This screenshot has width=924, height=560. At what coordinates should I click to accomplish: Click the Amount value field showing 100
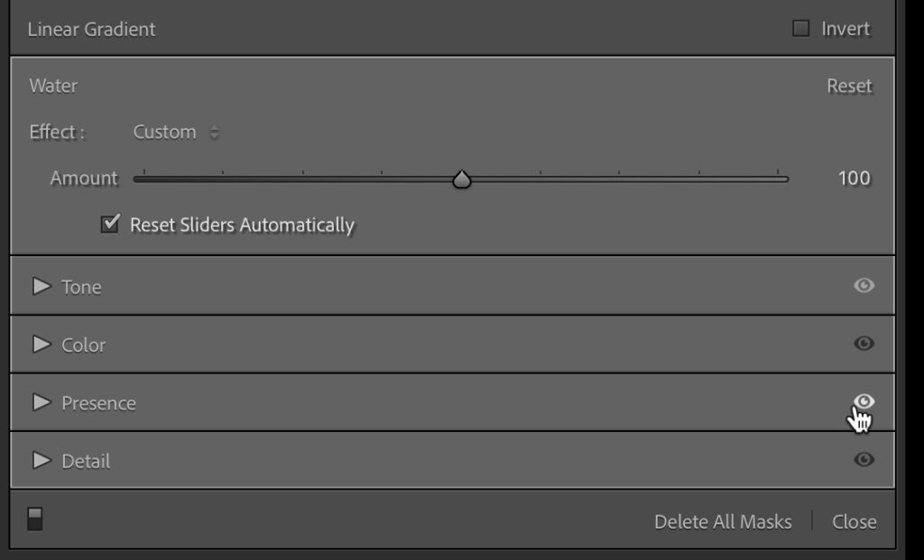(854, 178)
